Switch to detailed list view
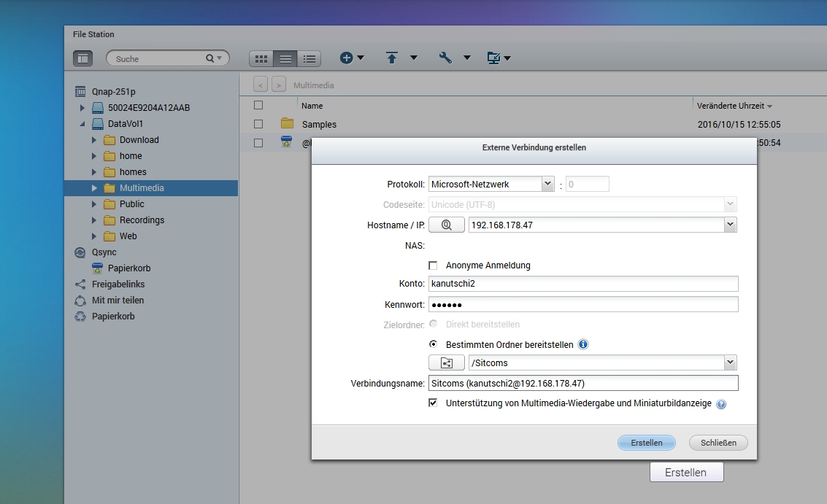827x504 pixels. tap(309, 58)
